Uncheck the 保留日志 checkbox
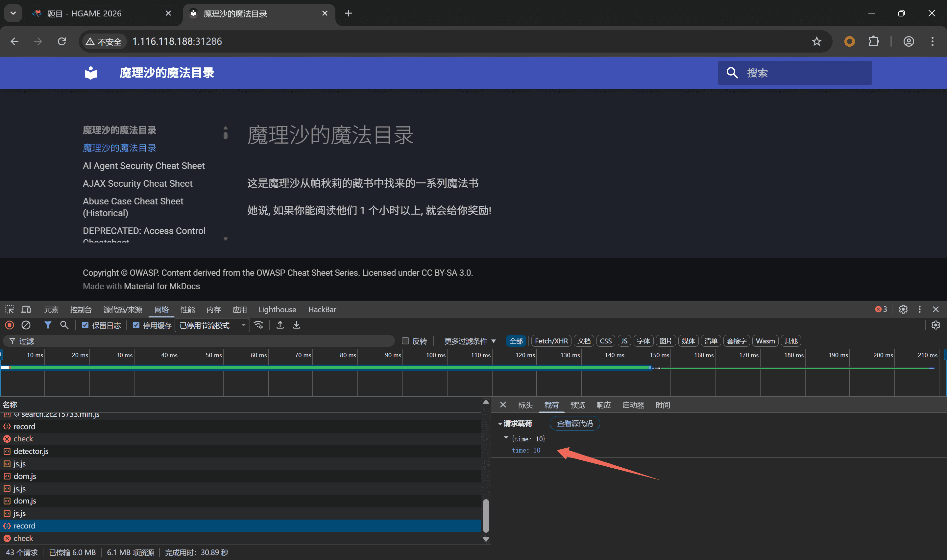This screenshot has height=560, width=947. pyautogui.click(x=85, y=325)
